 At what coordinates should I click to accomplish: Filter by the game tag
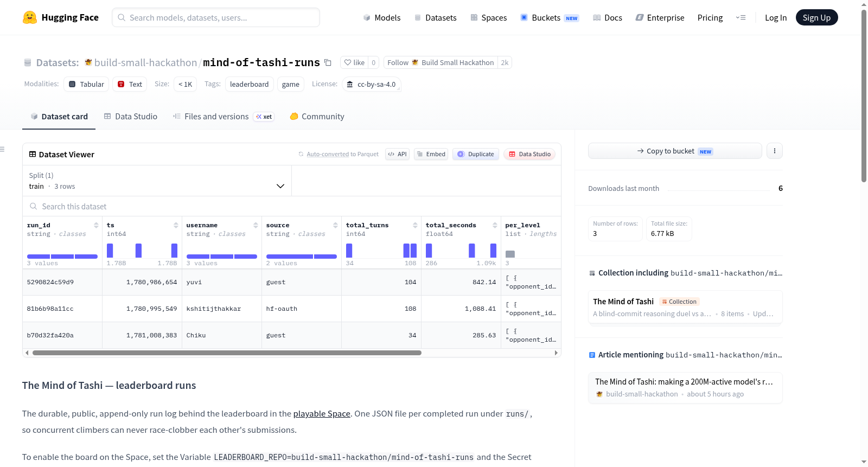[291, 84]
